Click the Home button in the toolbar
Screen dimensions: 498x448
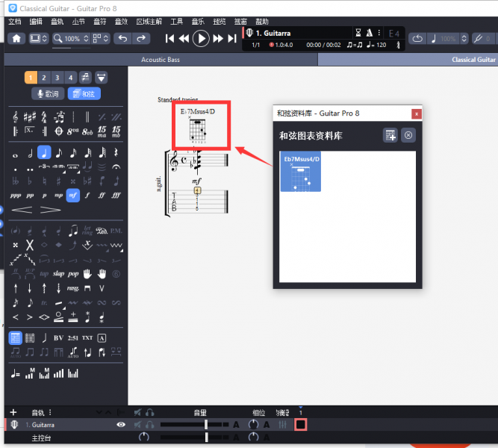[16, 38]
